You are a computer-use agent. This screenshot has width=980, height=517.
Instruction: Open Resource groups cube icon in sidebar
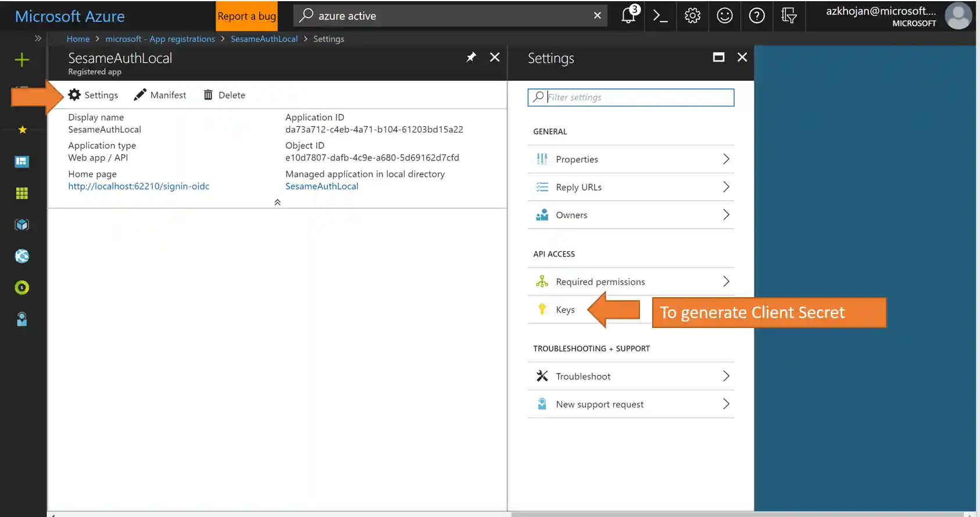22,224
